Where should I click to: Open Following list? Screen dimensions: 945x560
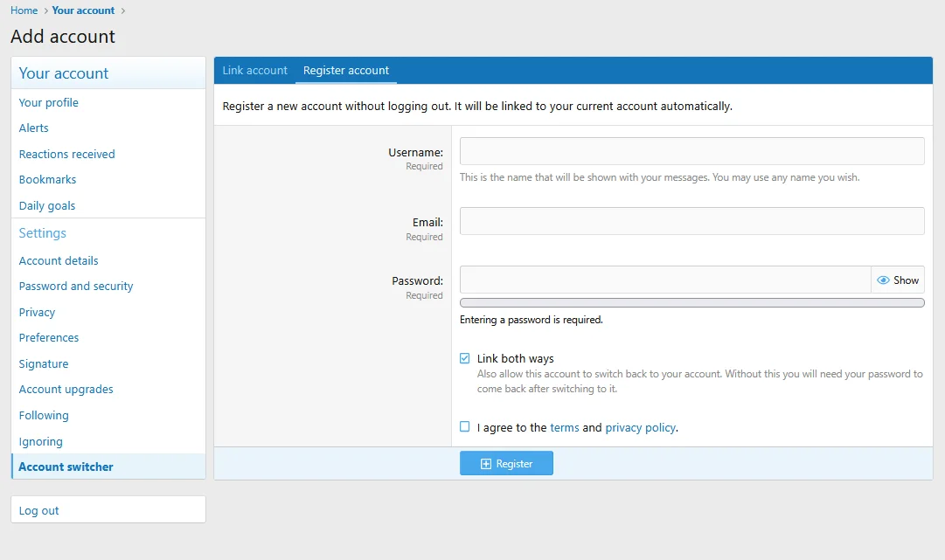(108, 416)
